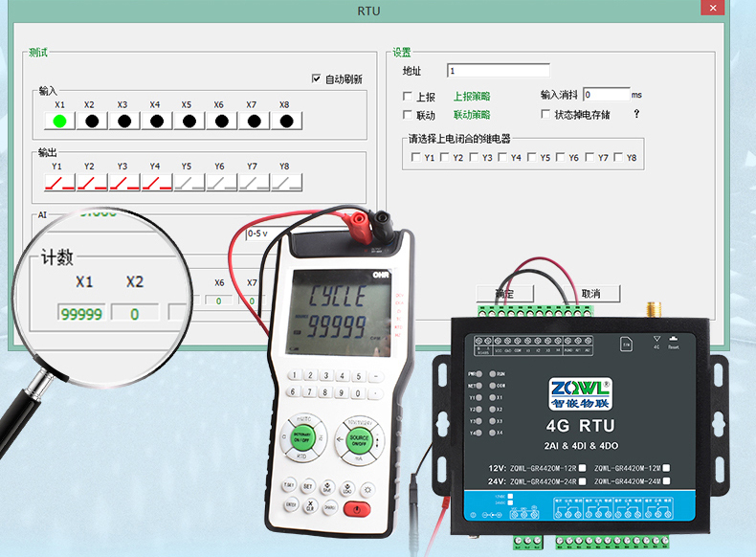
Task: Click the 输入消抖 debounce input field
Action: click(x=606, y=95)
